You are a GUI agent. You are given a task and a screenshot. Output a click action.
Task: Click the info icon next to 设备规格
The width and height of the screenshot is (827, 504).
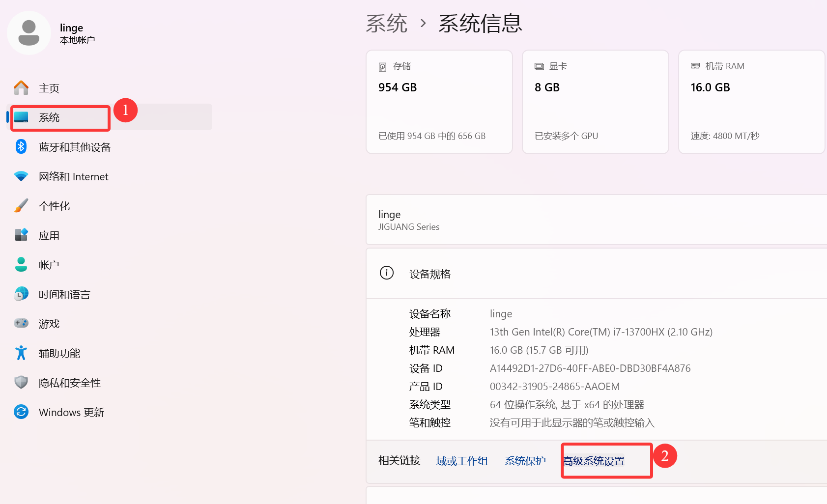pyautogui.click(x=387, y=273)
